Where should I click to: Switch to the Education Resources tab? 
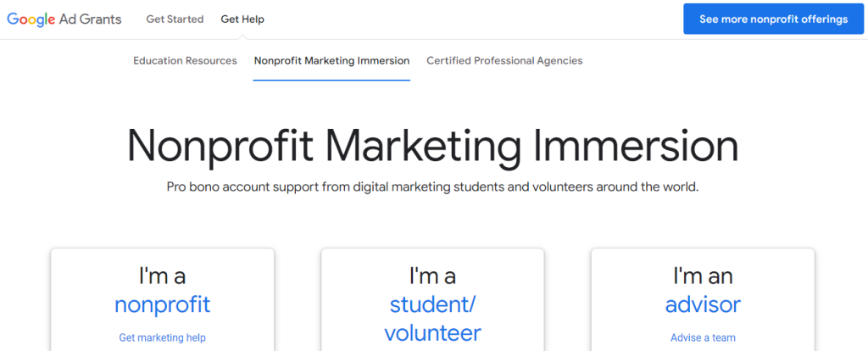coord(185,61)
